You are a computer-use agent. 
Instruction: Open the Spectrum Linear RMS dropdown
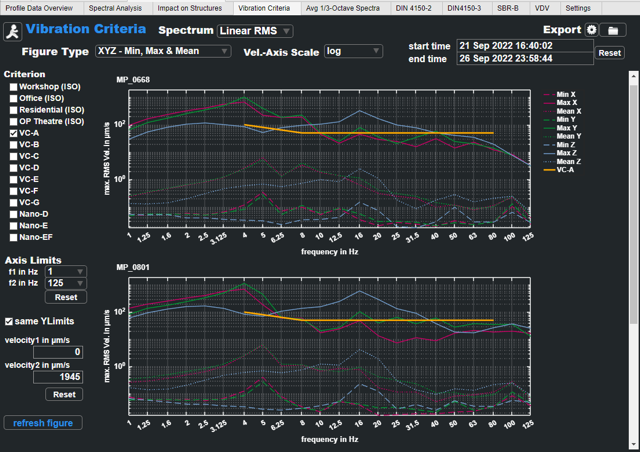tap(254, 32)
